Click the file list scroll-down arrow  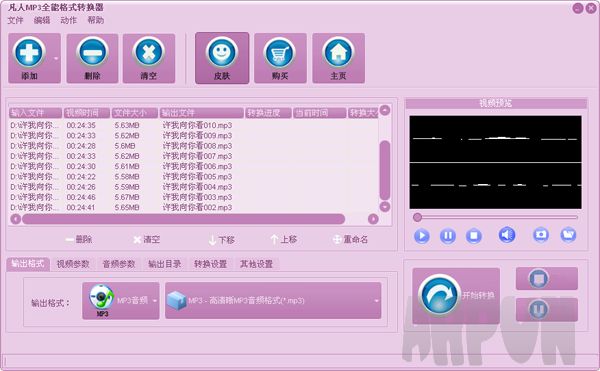[x=385, y=207]
